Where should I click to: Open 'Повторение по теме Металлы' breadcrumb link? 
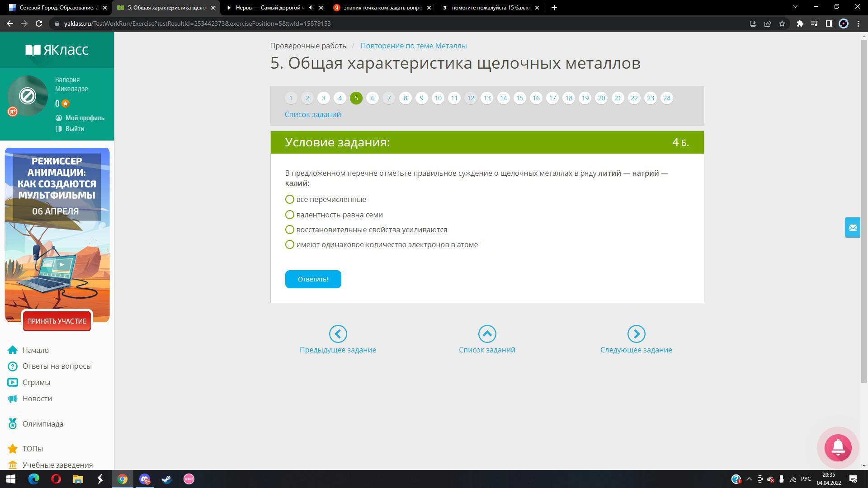tap(413, 46)
